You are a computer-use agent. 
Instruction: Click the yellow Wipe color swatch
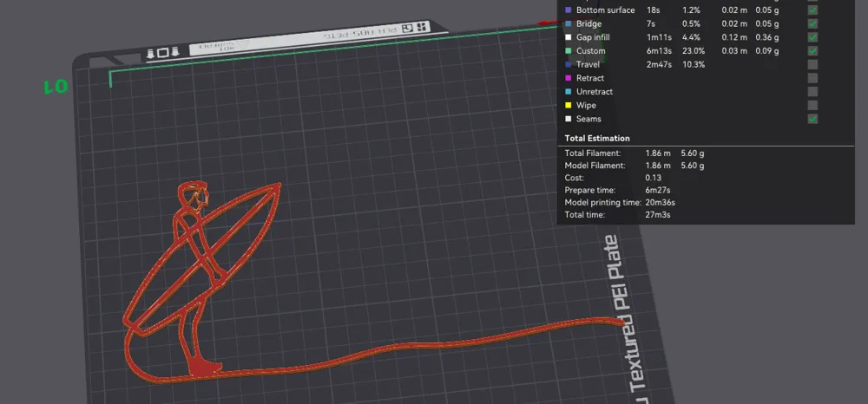(568, 105)
